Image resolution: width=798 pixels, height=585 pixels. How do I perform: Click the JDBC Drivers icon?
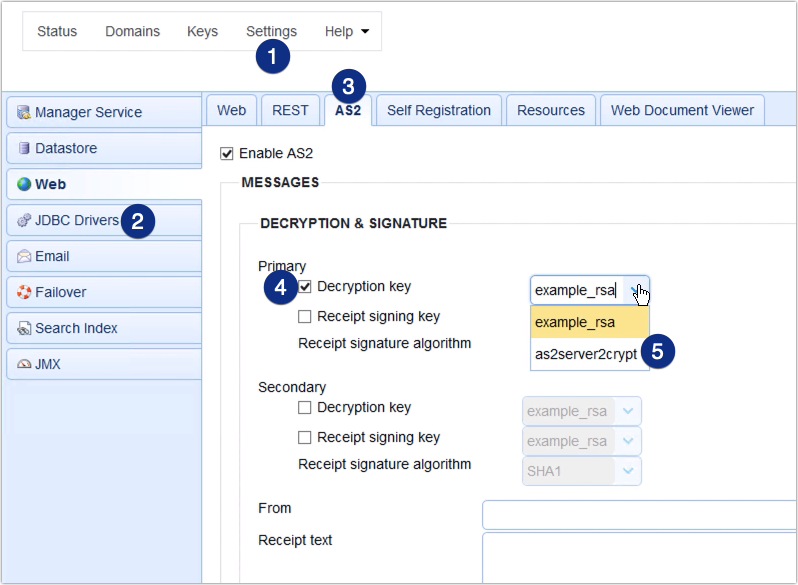point(24,221)
